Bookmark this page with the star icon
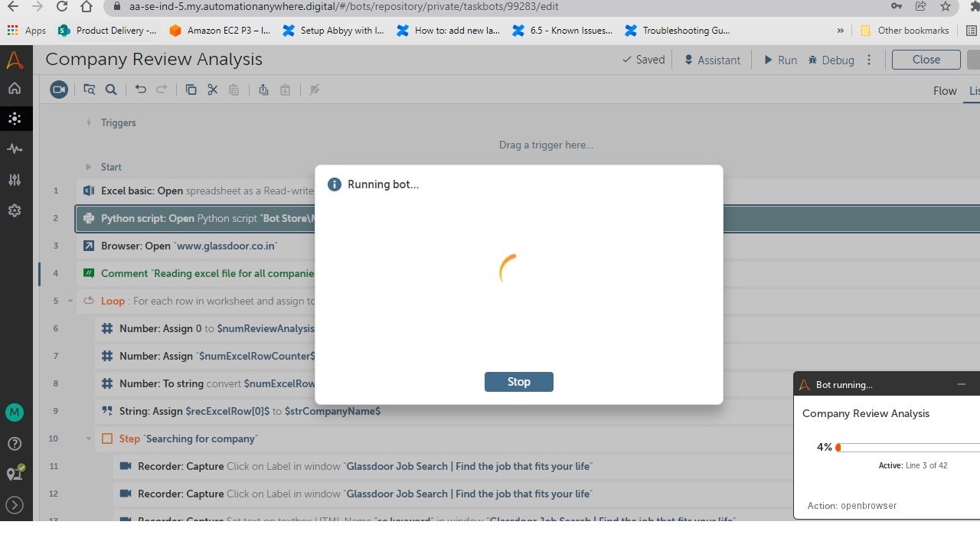 coord(946,7)
